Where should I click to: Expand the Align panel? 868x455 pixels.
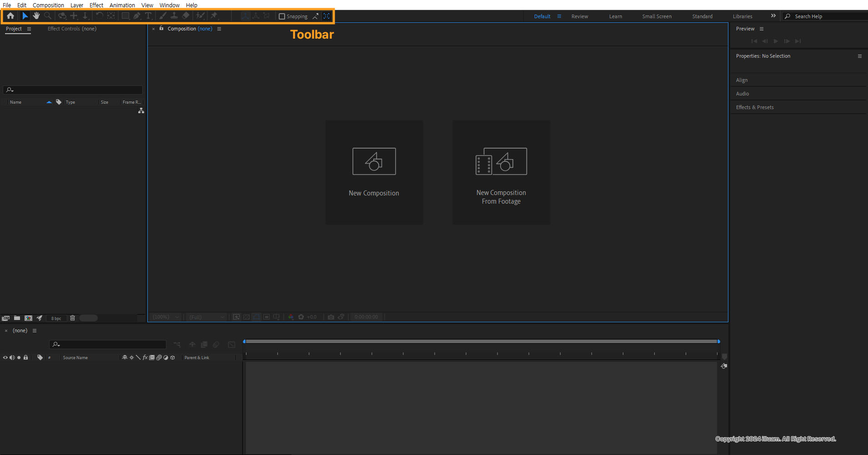[x=742, y=80]
